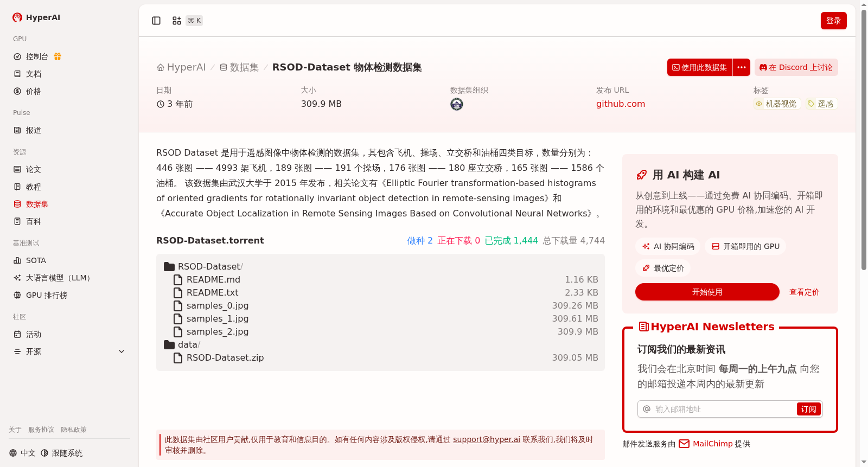Click the 关于 footer link
Image resolution: width=868 pixels, height=467 pixels.
pos(15,430)
